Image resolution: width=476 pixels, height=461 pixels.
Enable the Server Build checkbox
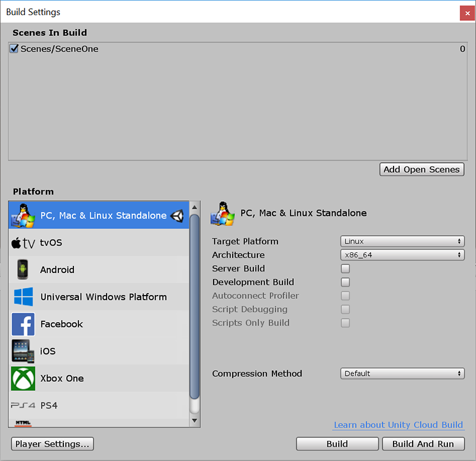point(345,269)
